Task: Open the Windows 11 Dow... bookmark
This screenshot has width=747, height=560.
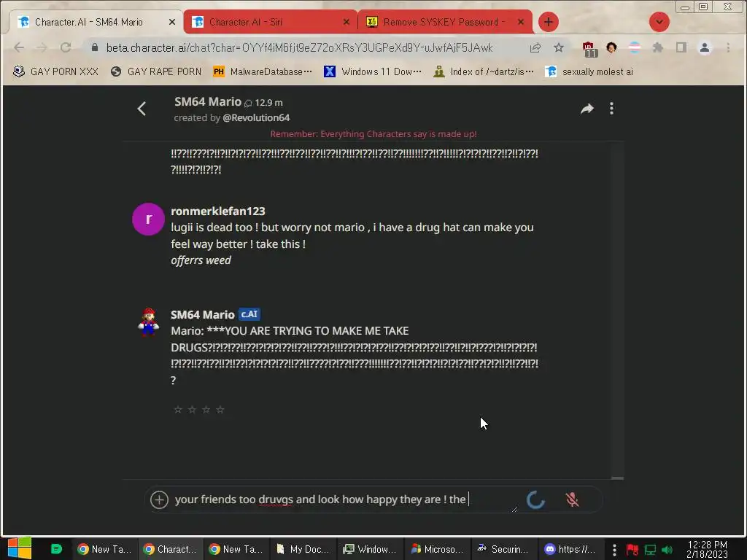Action: (373, 71)
